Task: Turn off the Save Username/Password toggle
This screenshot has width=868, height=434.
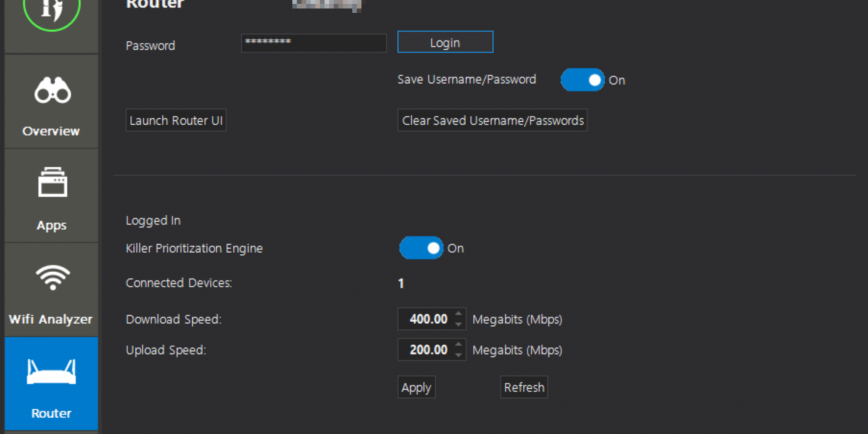Action: click(582, 80)
